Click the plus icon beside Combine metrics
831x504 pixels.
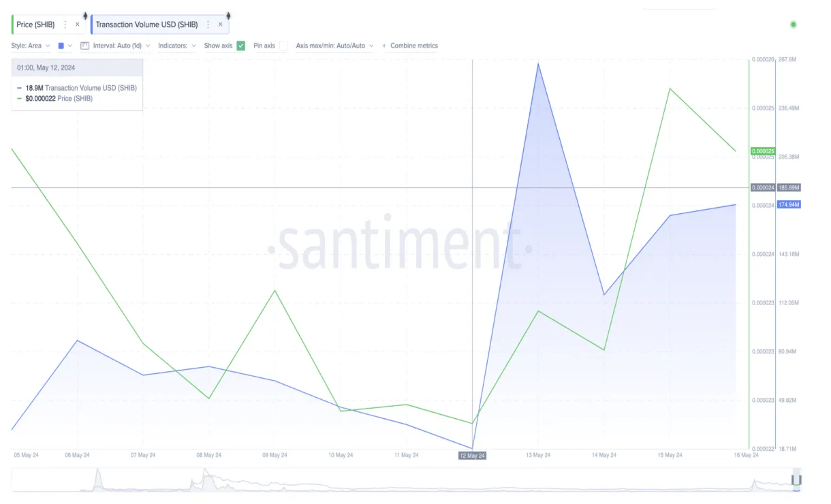(x=384, y=46)
